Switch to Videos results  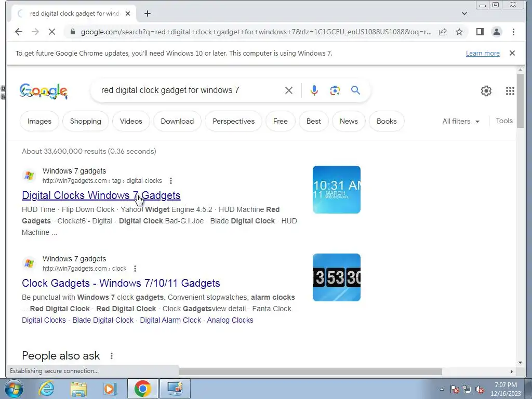[131, 121]
